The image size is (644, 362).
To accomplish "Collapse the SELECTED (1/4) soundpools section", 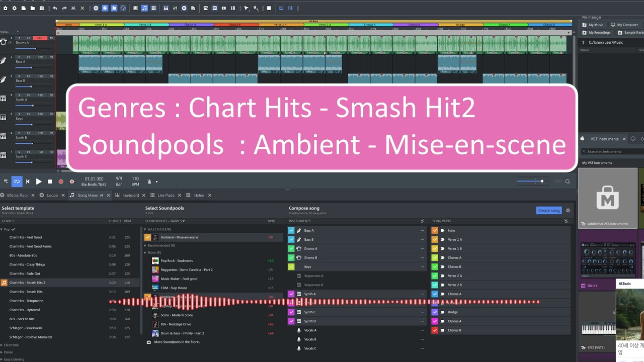I will (145, 229).
